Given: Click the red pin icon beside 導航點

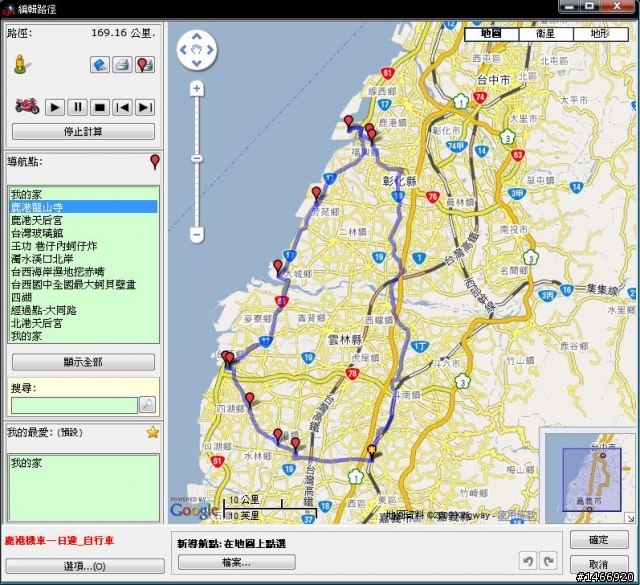Looking at the screenshot, I should pos(155,162).
